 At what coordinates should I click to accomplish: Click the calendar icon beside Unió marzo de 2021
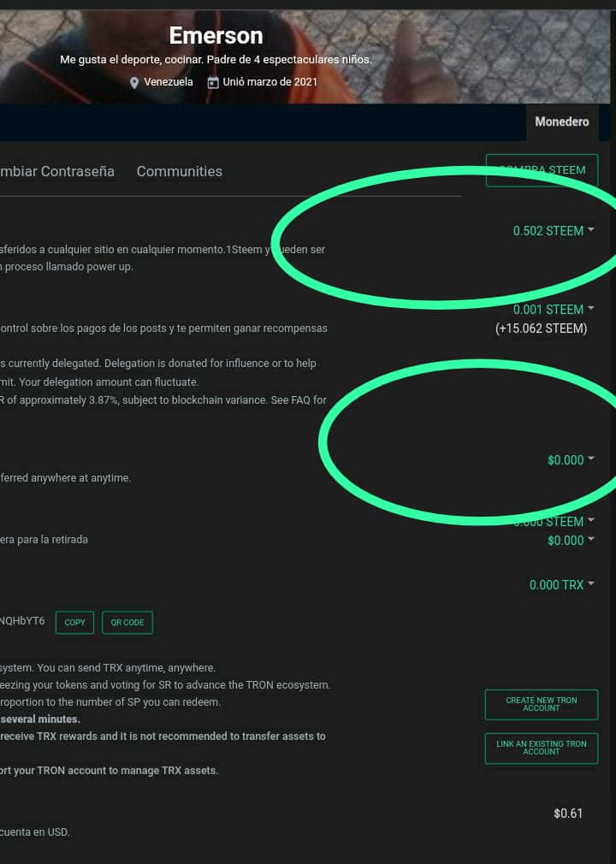[x=213, y=83]
